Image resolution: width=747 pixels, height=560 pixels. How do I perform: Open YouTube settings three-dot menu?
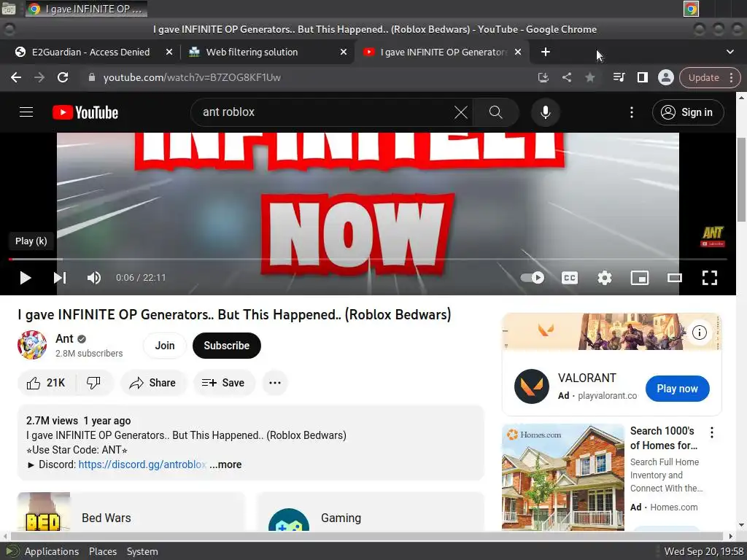click(632, 112)
